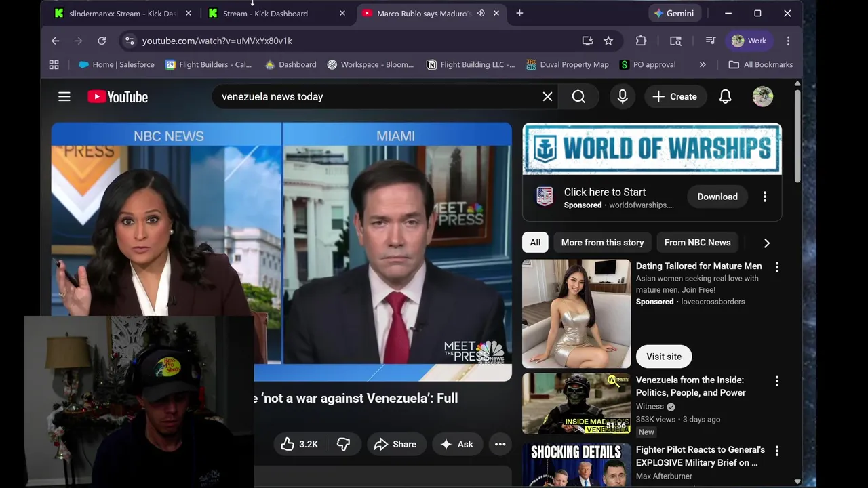Bookmark this page with the star
The height and width of the screenshot is (488, 868).
point(608,41)
